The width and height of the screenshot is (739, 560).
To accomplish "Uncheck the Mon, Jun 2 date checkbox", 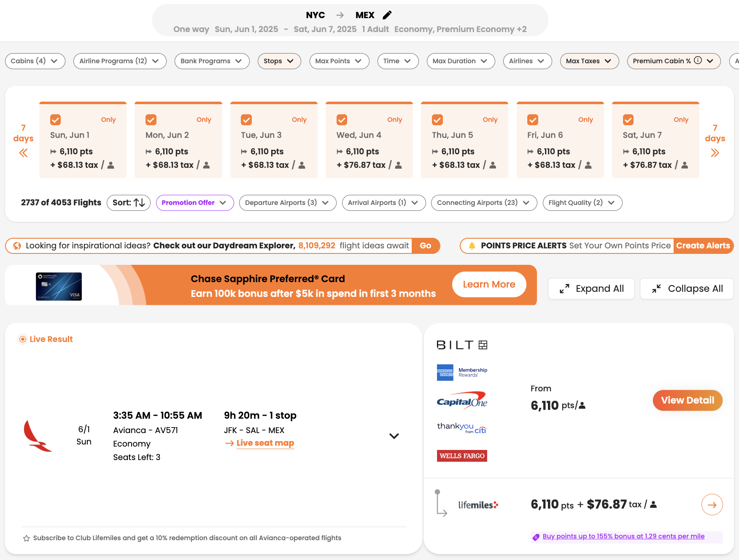I will coord(151,120).
